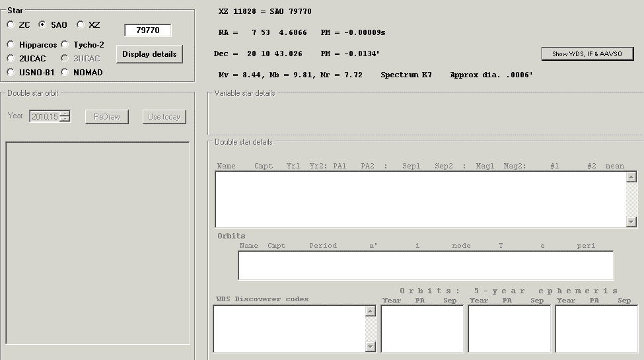Click the RA value '7 53 4.6866'
This screenshot has height=360, width=644.
(x=279, y=32)
